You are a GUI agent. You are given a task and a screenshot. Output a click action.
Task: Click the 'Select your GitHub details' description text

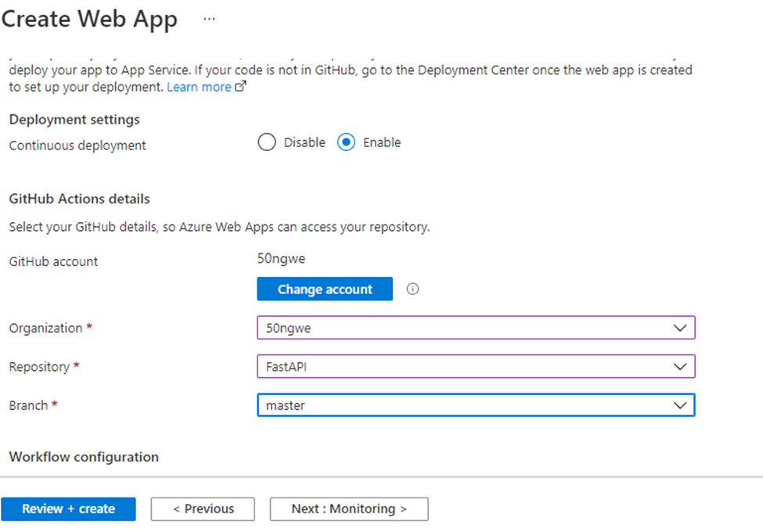[x=219, y=227]
